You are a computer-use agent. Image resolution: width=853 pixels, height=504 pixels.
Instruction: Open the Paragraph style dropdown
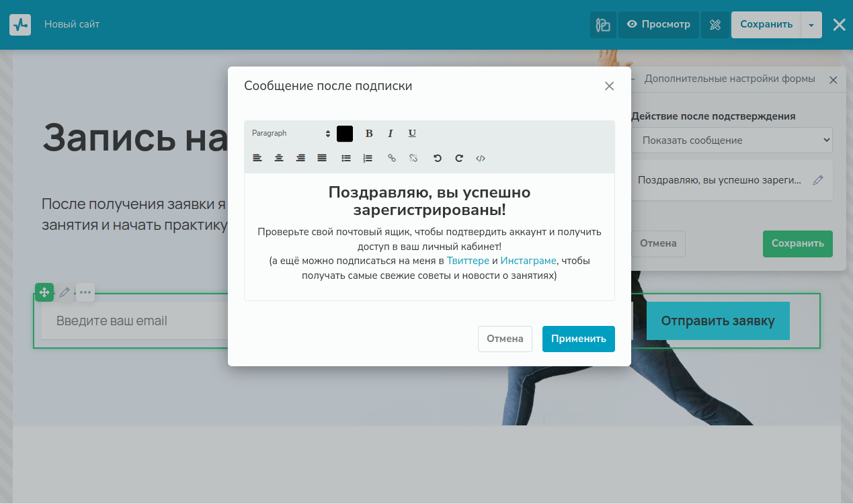click(291, 133)
